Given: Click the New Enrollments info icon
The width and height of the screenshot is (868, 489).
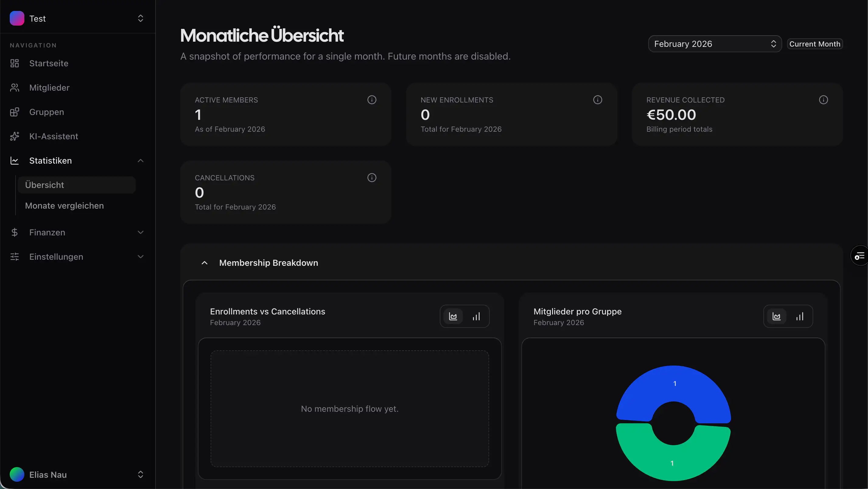Looking at the screenshot, I should tap(597, 100).
